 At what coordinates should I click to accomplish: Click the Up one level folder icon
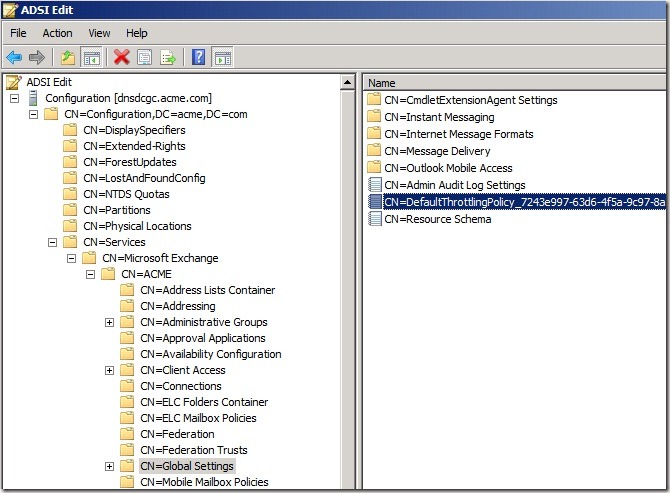(68, 57)
